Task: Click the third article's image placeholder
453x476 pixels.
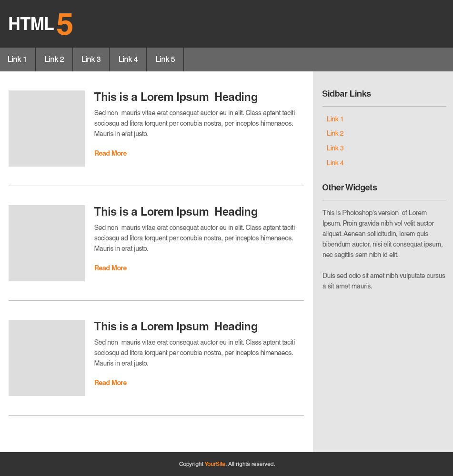Action: [46, 357]
